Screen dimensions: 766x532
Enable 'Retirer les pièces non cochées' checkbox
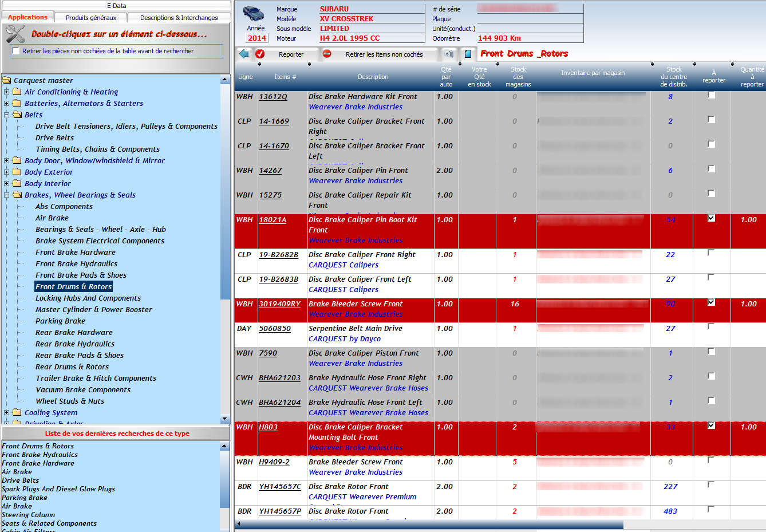click(x=16, y=51)
